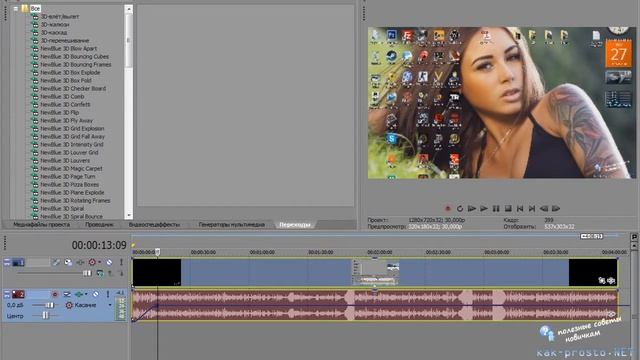Click video track name field
Image resolution: width=640 pixels, height=360 pixels.
coord(38,262)
